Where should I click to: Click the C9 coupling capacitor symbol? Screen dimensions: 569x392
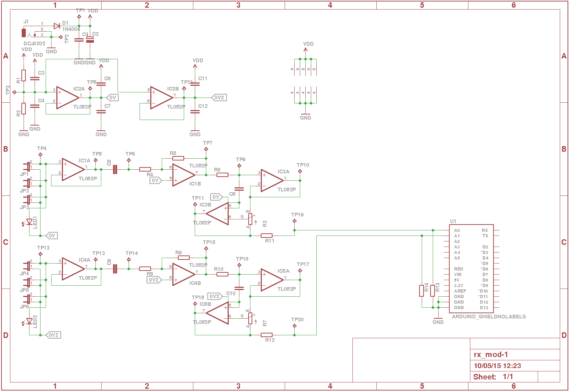coord(115,269)
